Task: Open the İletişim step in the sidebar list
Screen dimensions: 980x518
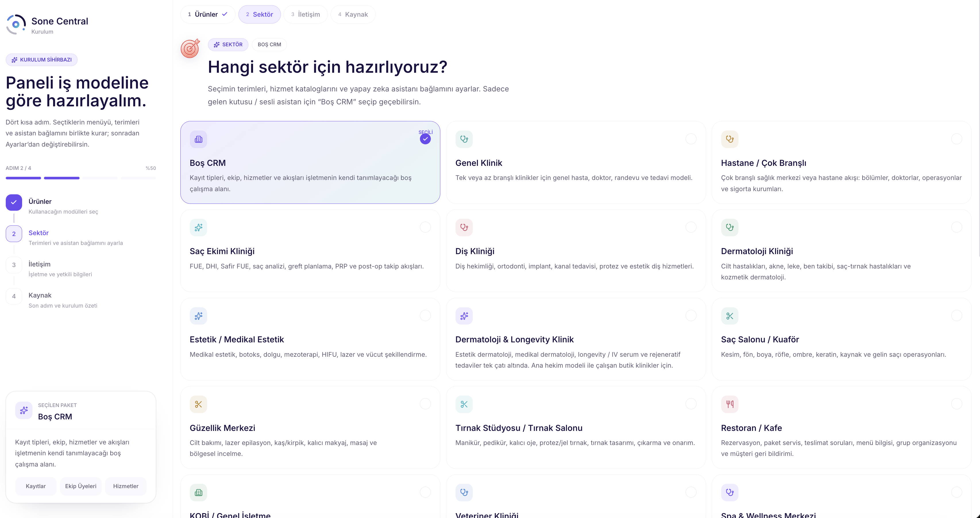Action: 81,268
